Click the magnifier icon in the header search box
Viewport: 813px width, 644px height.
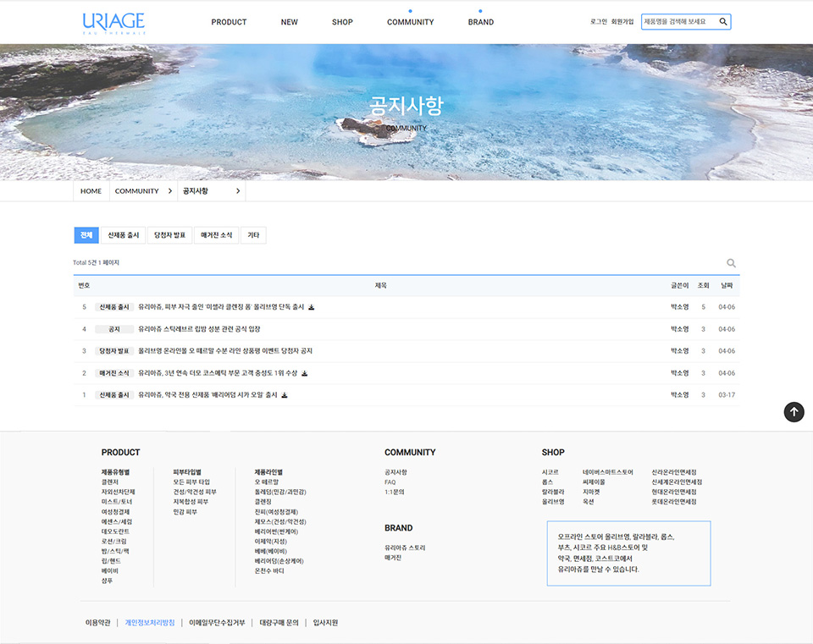coord(722,22)
